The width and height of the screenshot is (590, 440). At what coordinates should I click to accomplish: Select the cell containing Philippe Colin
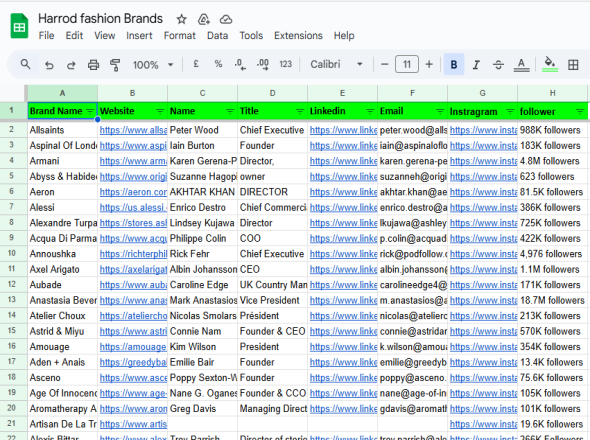(x=202, y=238)
